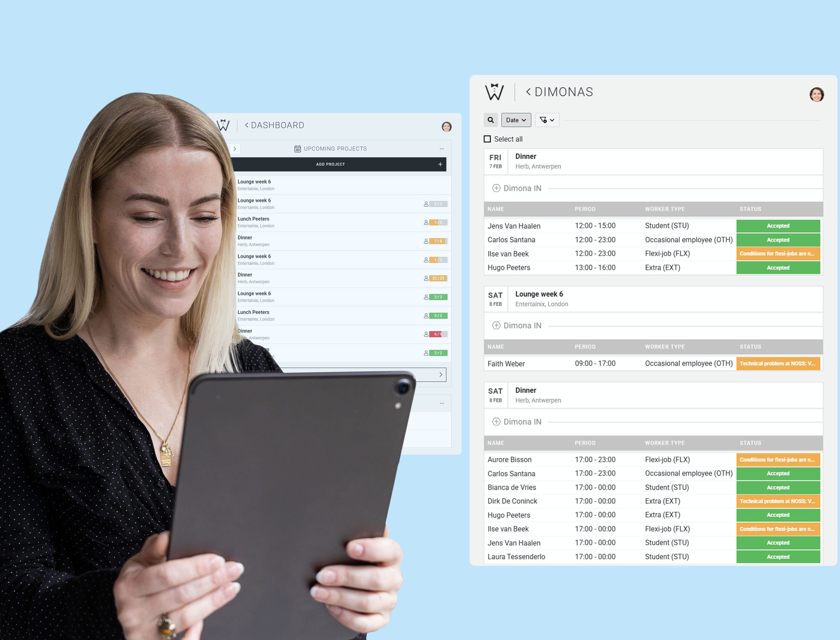Viewport: 840px width, 640px height.
Task: Click 'Extra (EXT)' cell for Hugo Peeters 13:00 - 16:00
Action: coord(663,268)
